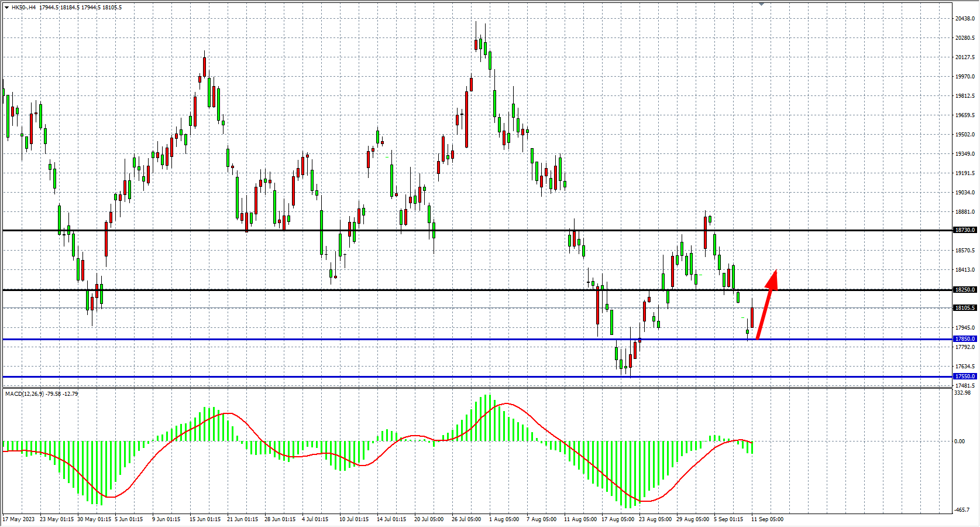980x527 pixels.
Task: Click 19034.0 on the price scale
Action: point(965,193)
